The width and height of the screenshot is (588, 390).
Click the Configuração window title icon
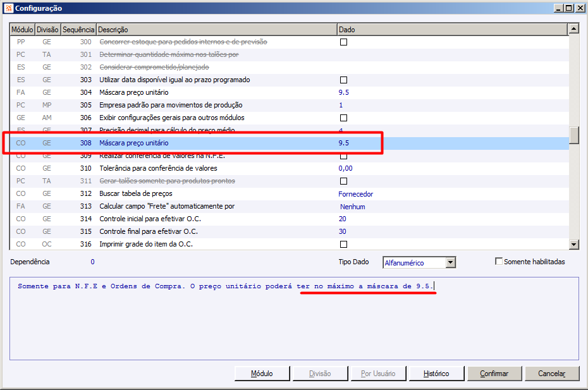coord(9,8)
